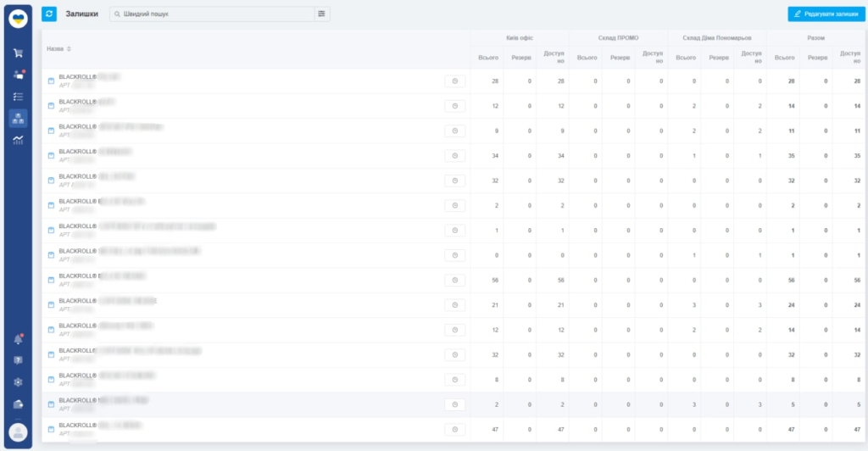
Task: Open the customer chats sidebar icon
Action: [18, 75]
